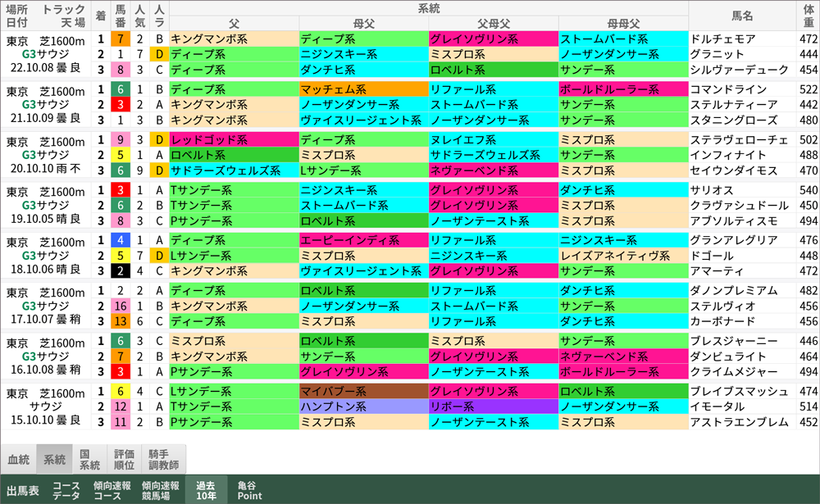
Task: Click the 母父 column header
Action: pyautogui.click(x=363, y=23)
